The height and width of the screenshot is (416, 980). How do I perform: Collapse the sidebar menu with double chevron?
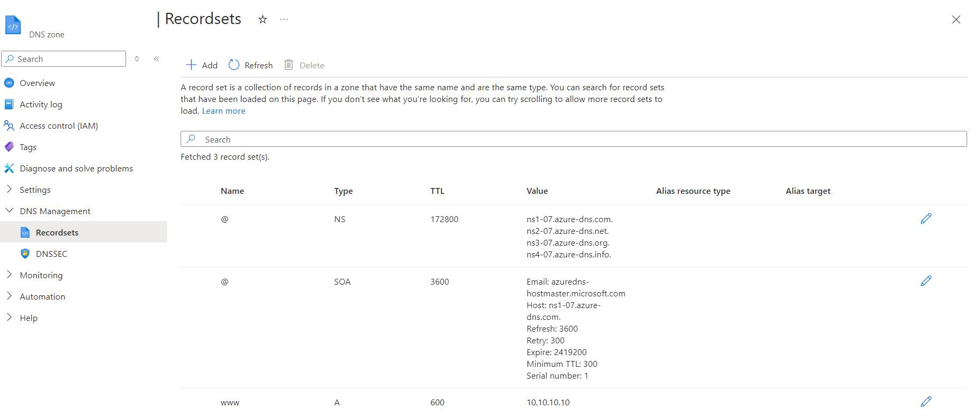(157, 59)
